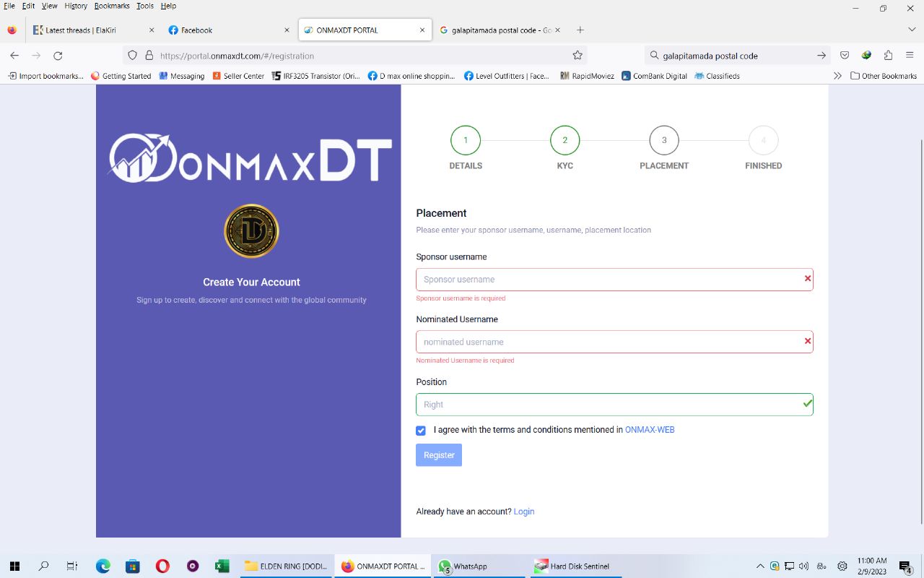
Task: Go to step 1 Details
Action: pos(466,140)
